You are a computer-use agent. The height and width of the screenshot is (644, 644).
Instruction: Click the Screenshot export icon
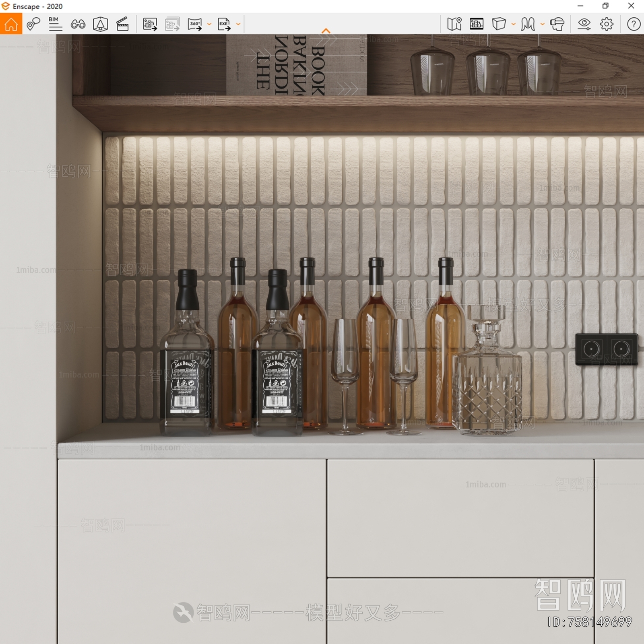150,24
